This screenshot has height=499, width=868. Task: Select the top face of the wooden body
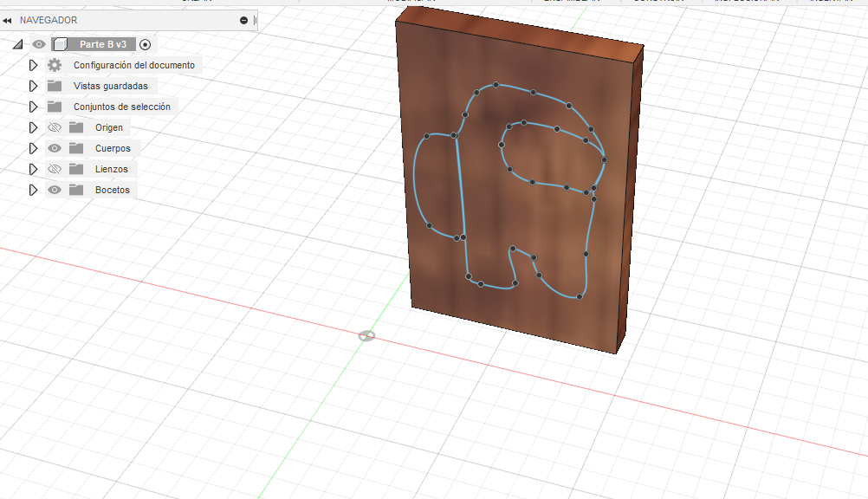[521, 33]
